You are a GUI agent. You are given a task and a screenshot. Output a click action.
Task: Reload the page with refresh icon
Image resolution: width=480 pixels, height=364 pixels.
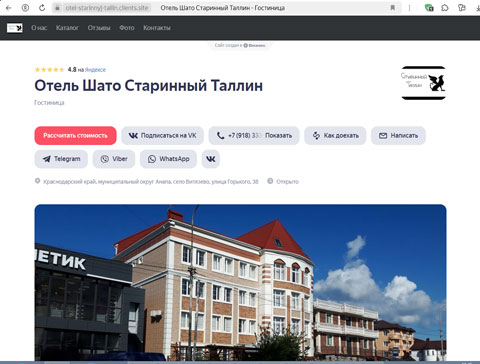[x=42, y=8]
